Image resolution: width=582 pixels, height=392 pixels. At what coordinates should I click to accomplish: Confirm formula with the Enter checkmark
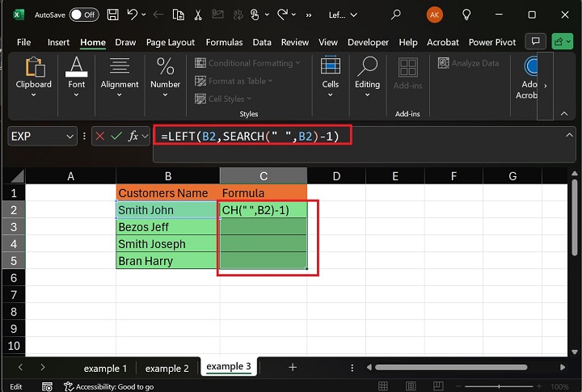tap(116, 137)
